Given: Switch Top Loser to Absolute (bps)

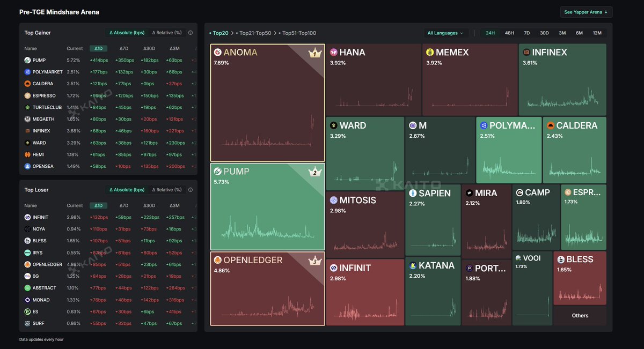Looking at the screenshot, I should point(127,190).
